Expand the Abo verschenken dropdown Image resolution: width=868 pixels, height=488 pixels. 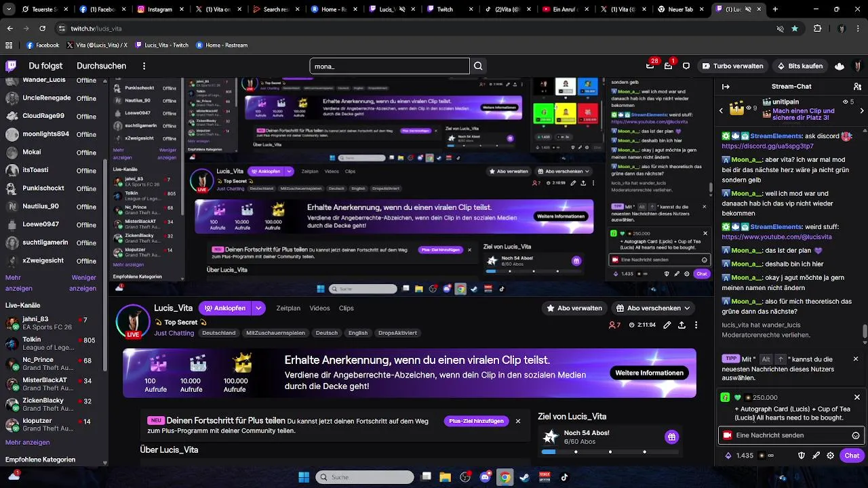687,308
